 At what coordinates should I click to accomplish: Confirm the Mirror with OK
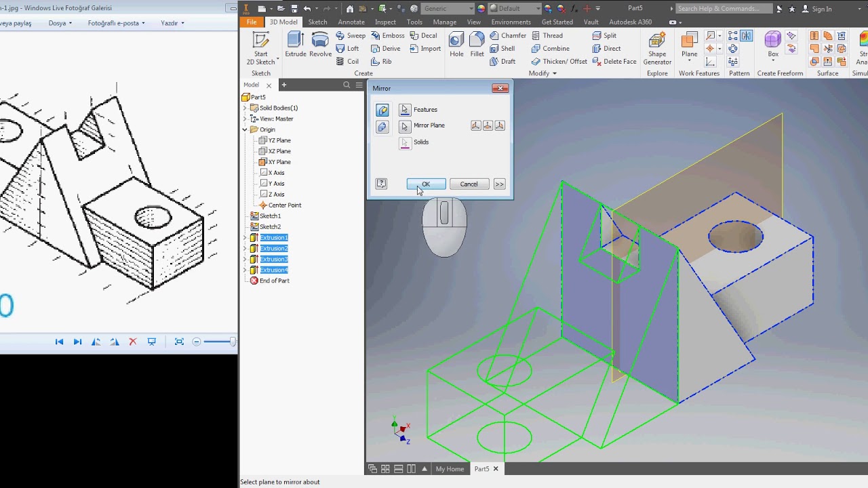pos(426,184)
